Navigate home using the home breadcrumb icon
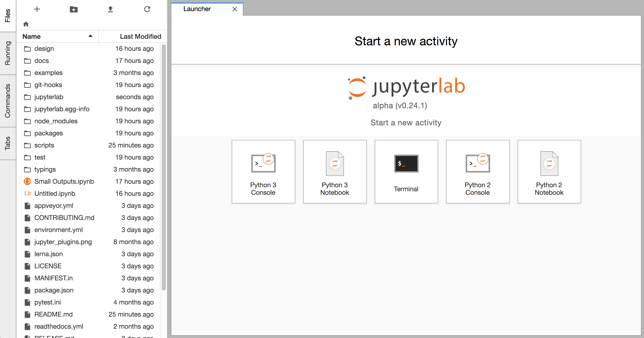The height and width of the screenshot is (338, 644). pyautogui.click(x=26, y=24)
